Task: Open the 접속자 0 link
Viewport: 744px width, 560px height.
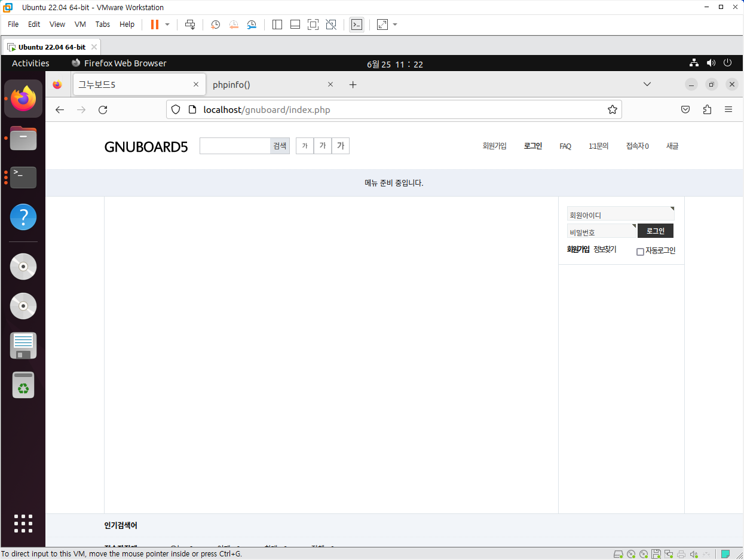Action: coord(638,146)
